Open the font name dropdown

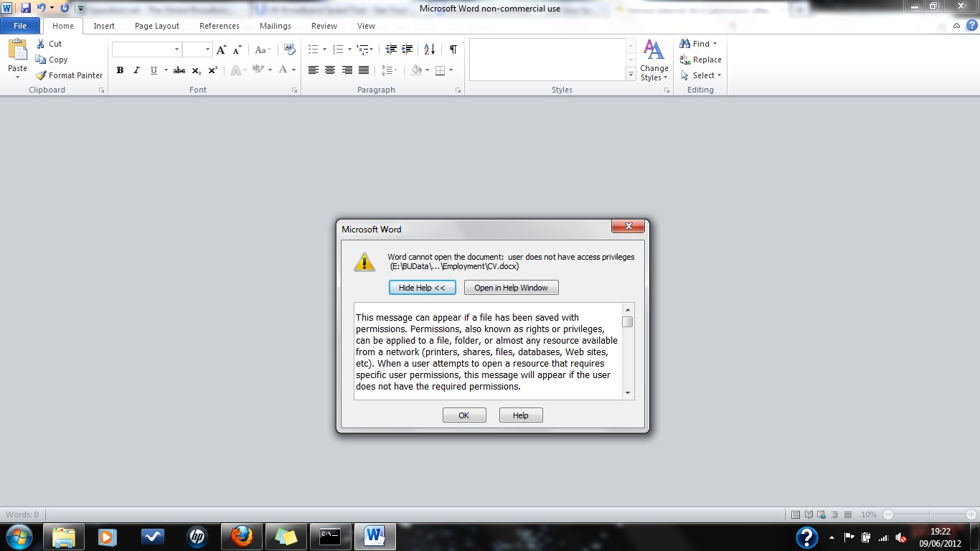point(176,50)
